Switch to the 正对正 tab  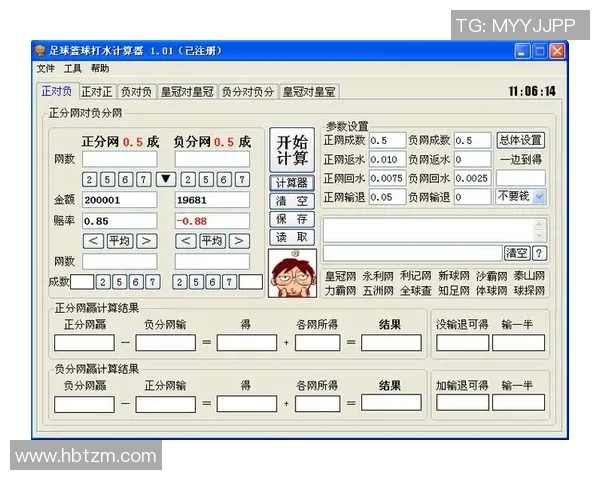pos(97,92)
